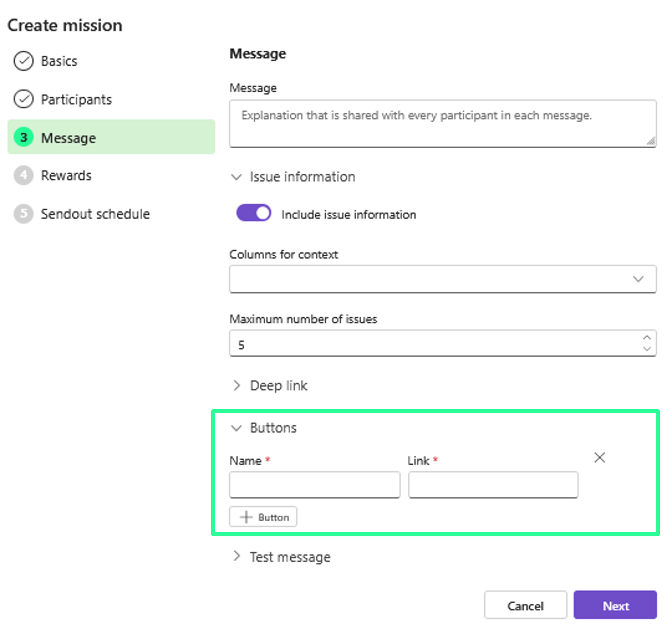Click into the Message explanation text area

[x=442, y=123]
